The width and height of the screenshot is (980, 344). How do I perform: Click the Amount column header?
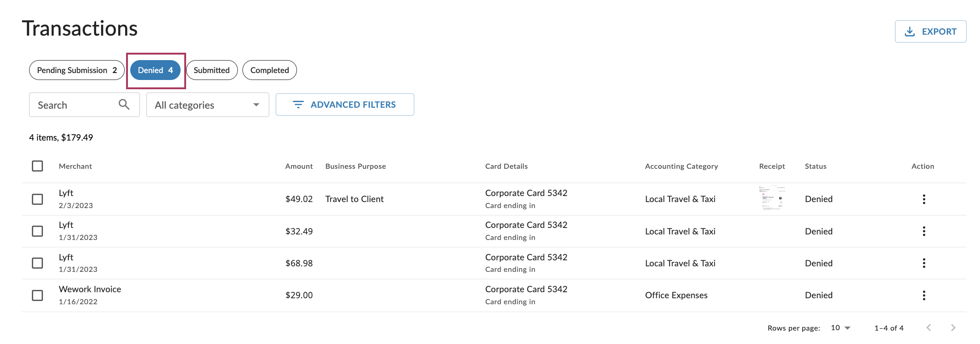click(299, 166)
